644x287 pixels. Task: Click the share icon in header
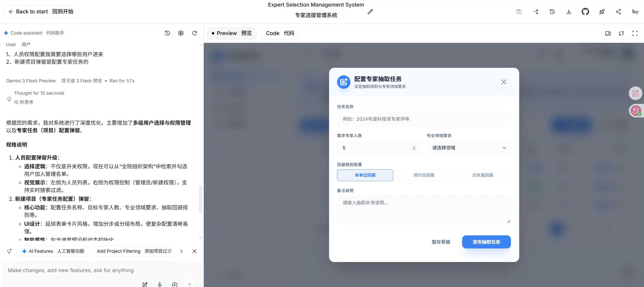(x=618, y=12)
